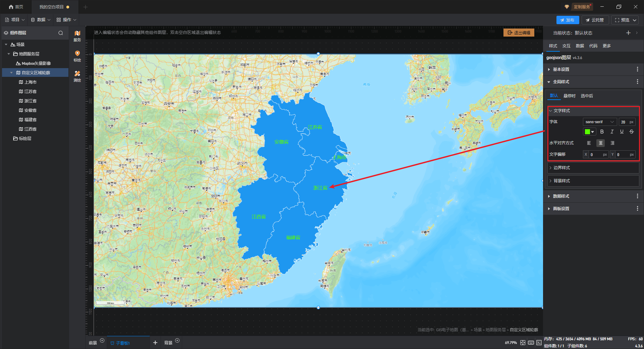Viewport: 644px width, 349px height.
Task: Open the 服务 (service) tool
Action: (x=77, y=36)
